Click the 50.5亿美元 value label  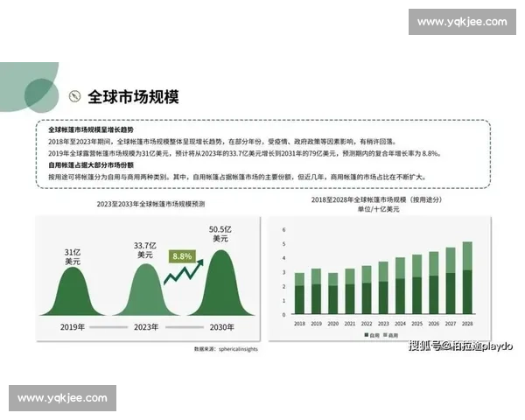coord(220,234)
